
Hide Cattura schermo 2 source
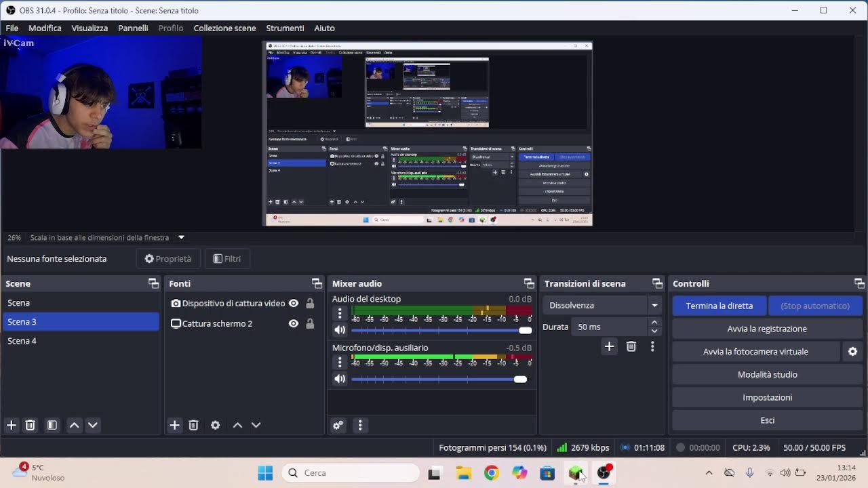pyautogui.click(x=294, y=324)
